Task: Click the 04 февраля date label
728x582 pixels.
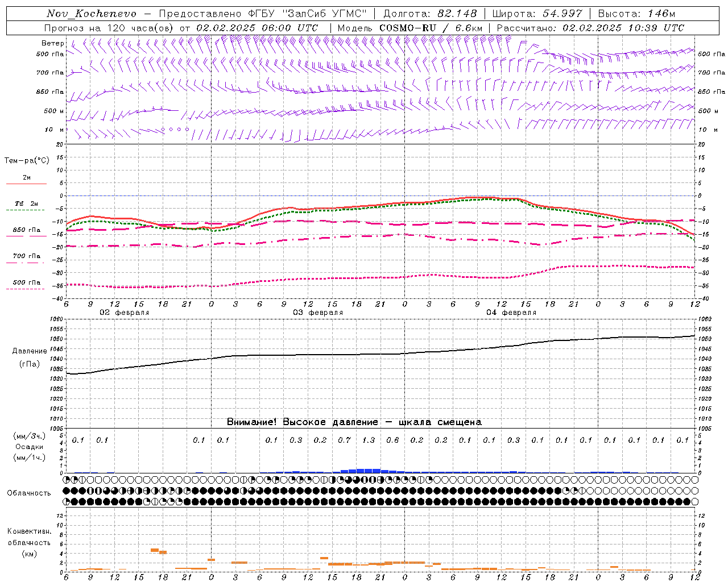Action: pyautogui.click(x=511, y=313)
